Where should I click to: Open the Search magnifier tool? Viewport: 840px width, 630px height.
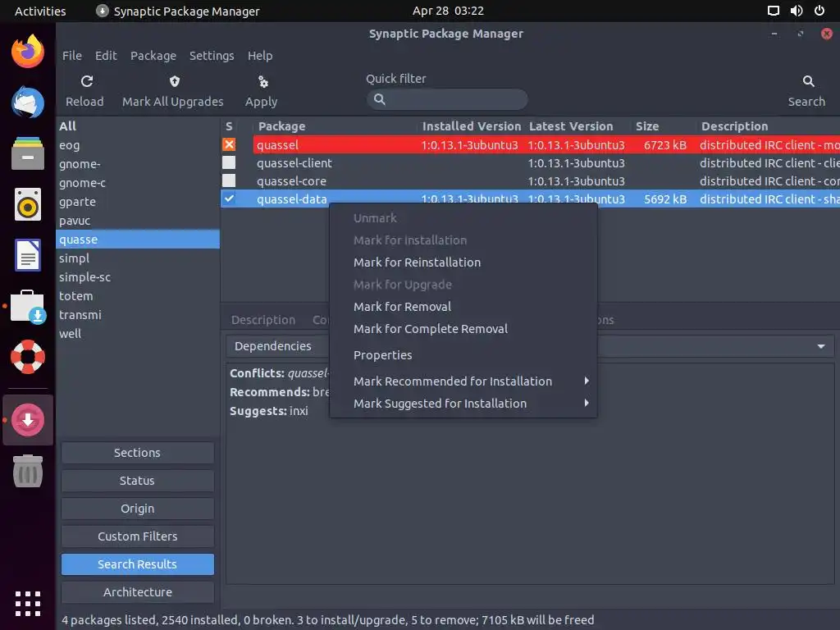[808, 81]
